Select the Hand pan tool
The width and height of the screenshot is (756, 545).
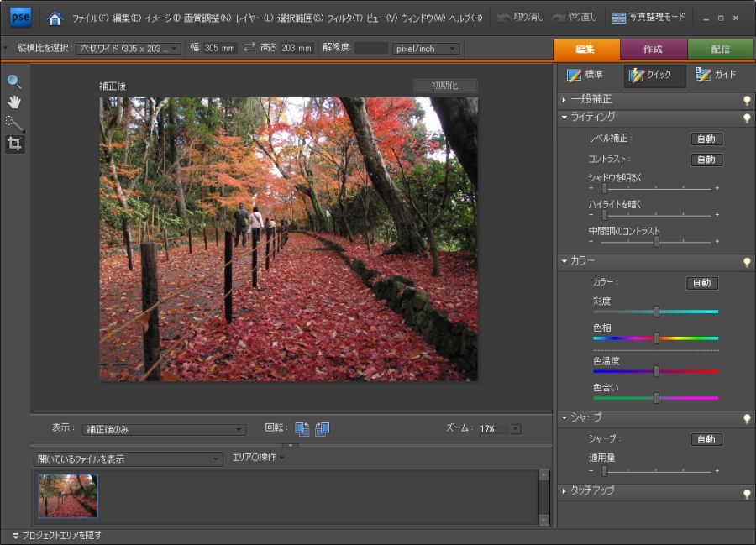pos(14,102)
